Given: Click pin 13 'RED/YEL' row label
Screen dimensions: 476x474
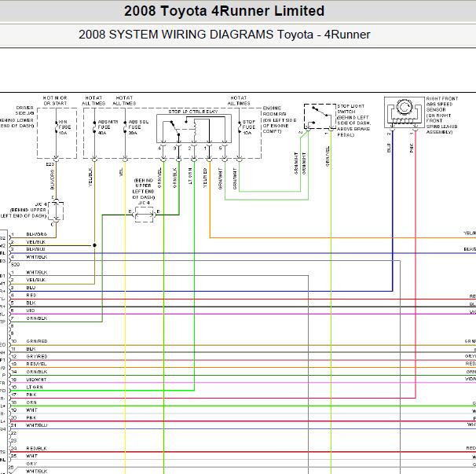Looking at the screenshot, I should click(36, 364).
